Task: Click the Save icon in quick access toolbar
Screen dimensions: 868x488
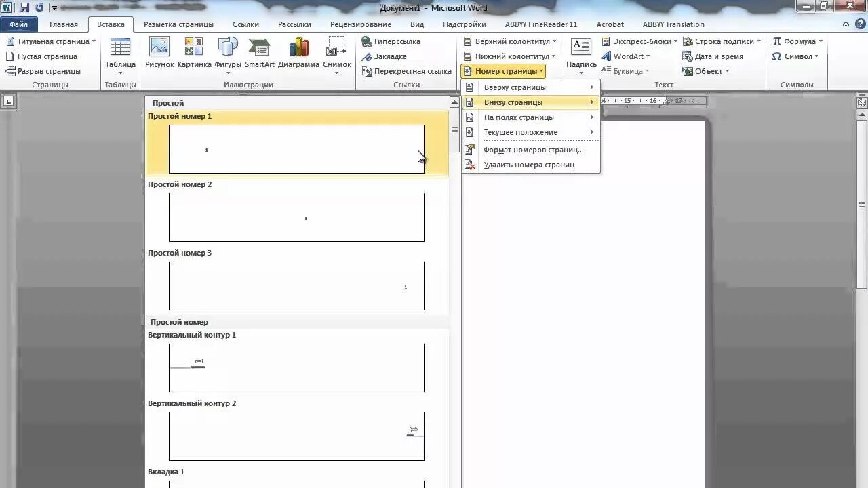Action: (24, 7)
